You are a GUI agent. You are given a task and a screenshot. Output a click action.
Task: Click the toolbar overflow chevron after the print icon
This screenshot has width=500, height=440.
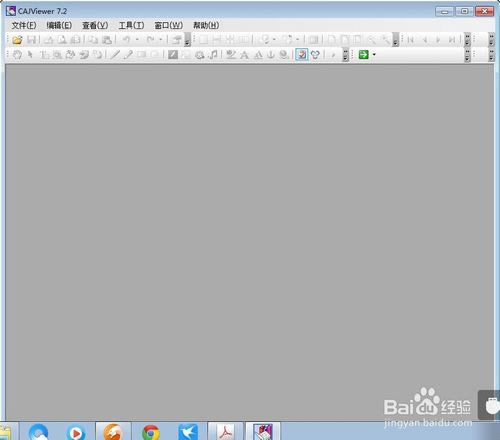coord(187,40)
